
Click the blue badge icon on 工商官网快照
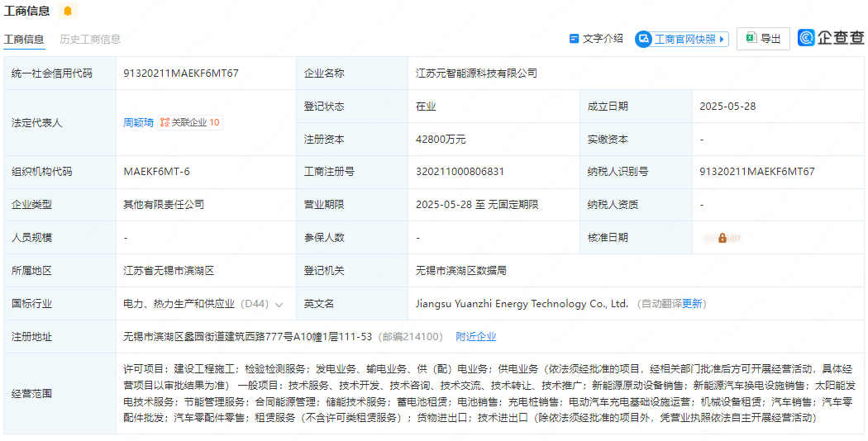click(x=644, y=39)
